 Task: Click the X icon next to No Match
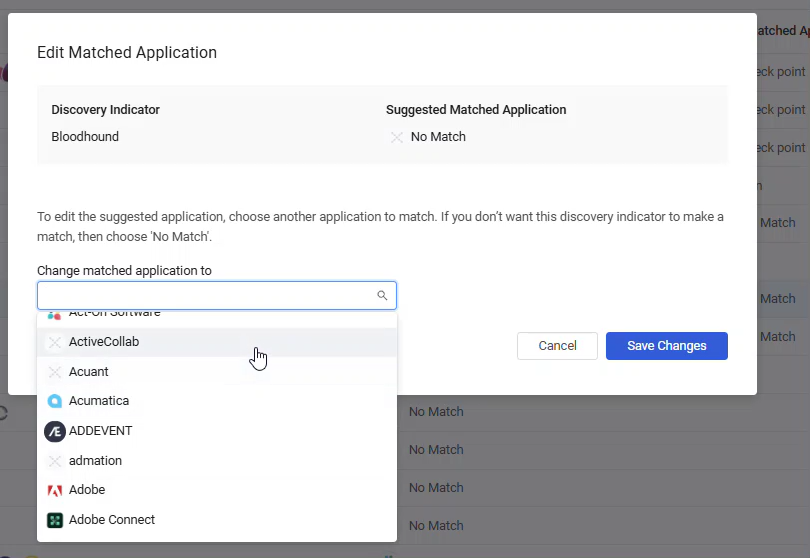(x=397, y=137)
